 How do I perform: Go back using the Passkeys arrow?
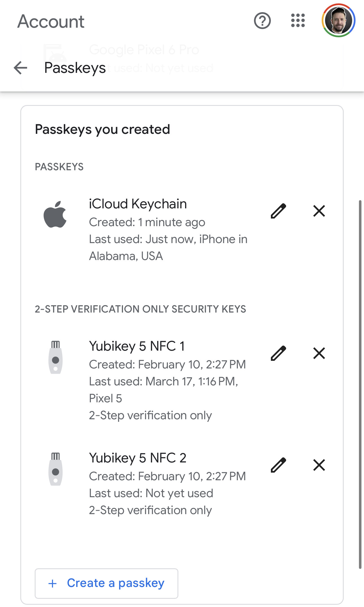point(21,68)
